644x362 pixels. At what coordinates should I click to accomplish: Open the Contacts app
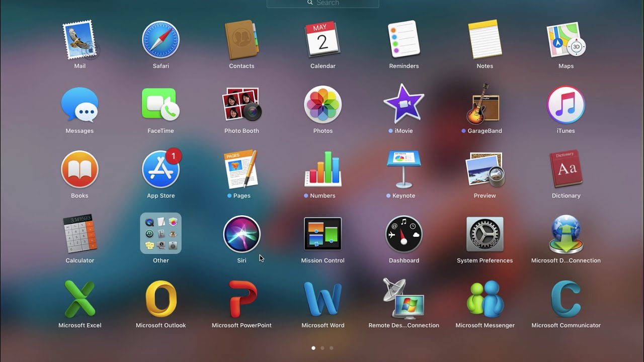point(242,40)
